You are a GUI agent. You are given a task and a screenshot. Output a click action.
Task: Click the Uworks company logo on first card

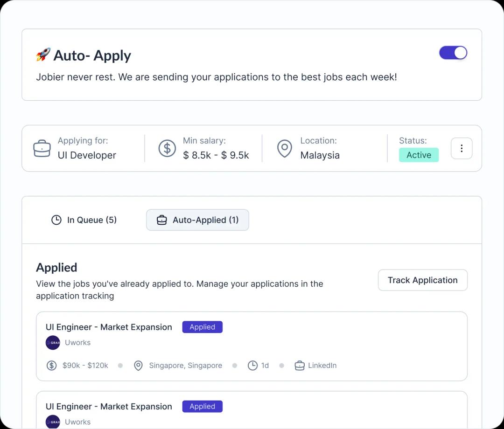(53, 343)
